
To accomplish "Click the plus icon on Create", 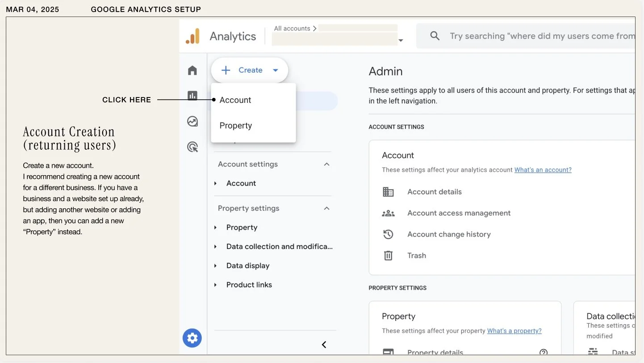I will 226,70.
